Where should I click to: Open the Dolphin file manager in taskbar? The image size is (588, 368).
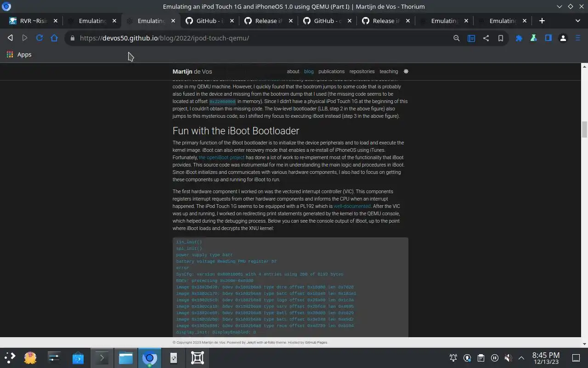pos(126,357)
